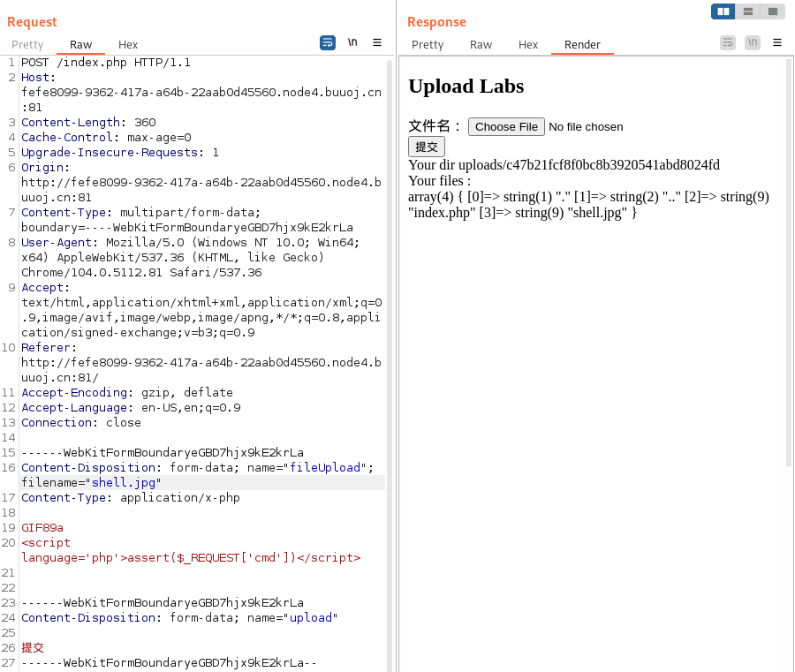Click the Your dir uploads path text
This screenshot has width=795, height=672.
[564, 165]
